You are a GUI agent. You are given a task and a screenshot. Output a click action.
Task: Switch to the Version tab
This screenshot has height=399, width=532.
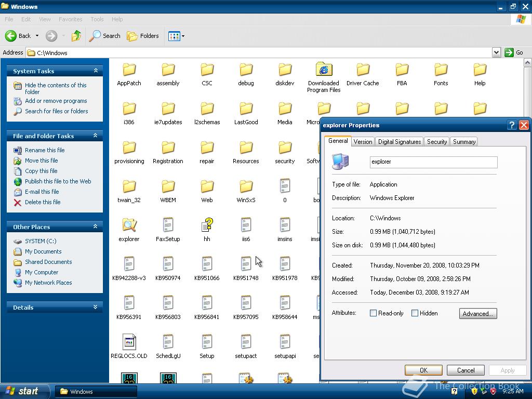pos(363,142)
